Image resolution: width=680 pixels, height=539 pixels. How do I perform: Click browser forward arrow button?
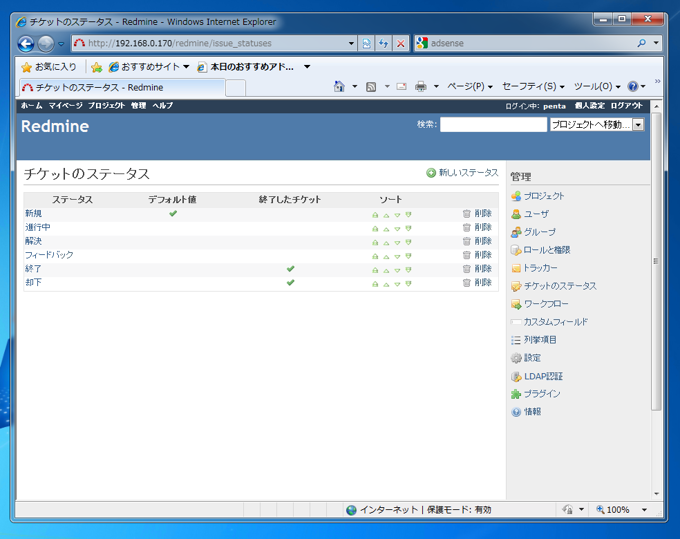click(x=46, y=44)
